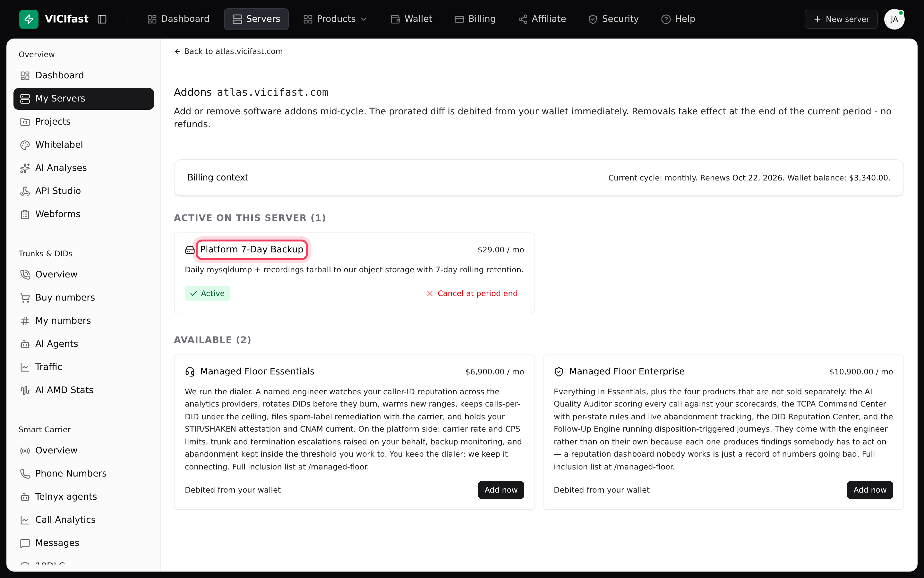Click the My numbers hash icon

click(25, 321)
